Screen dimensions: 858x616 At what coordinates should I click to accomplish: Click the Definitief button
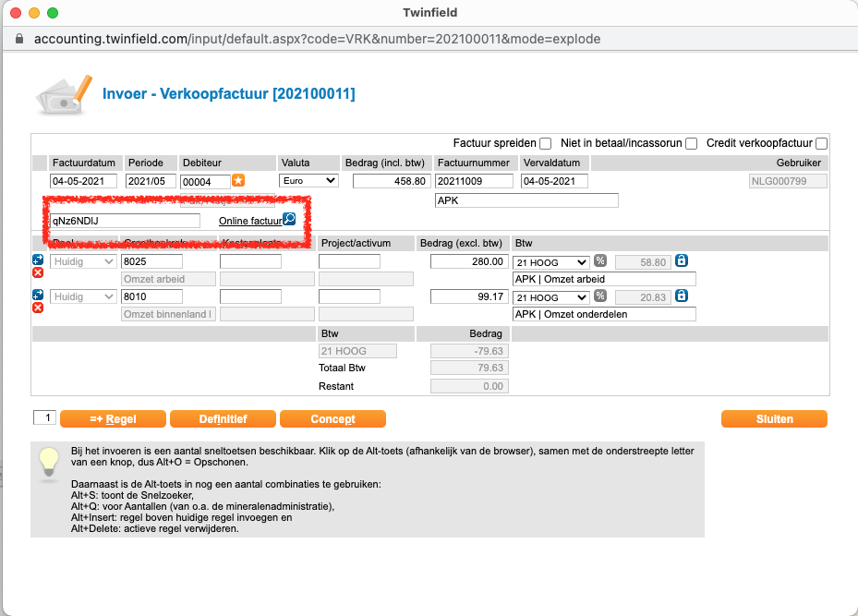(x=223, y=419)
